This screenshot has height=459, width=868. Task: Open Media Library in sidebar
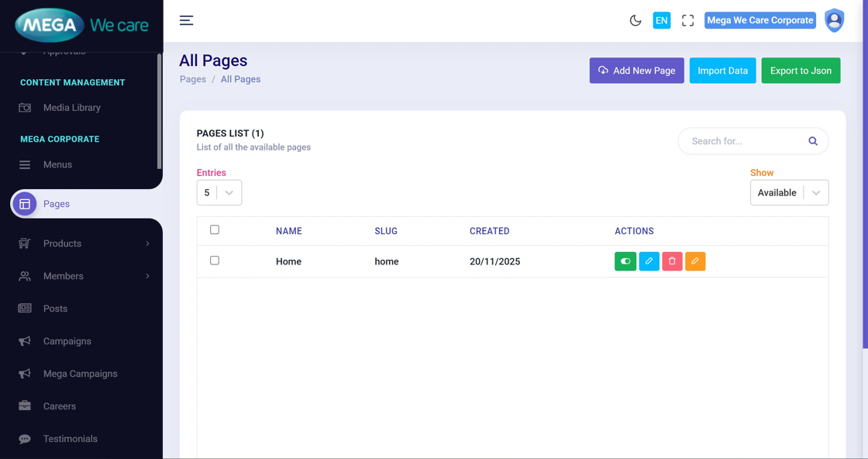click(x=71, y=108)
